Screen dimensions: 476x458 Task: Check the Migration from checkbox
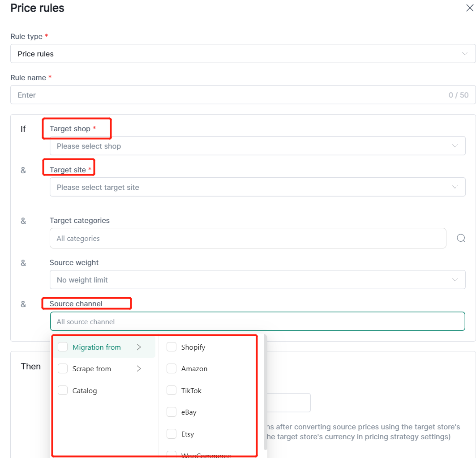63,347
